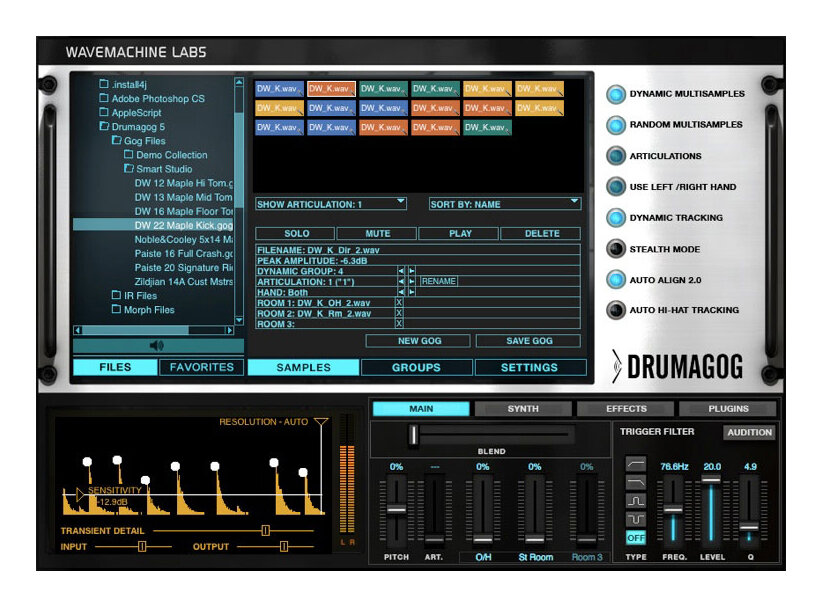Select the low-pass trigger filter type icon
This screenshot has width=822, height=607.
click(x=636, y=482)
